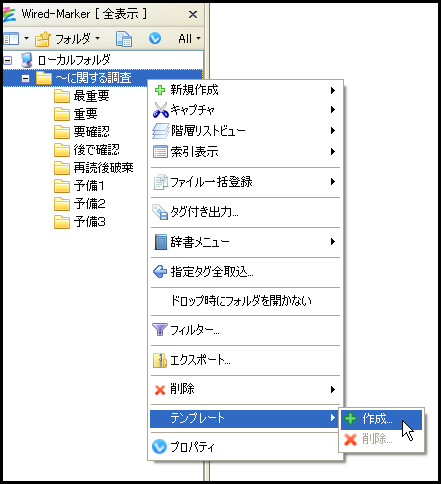This screenshot has width=441, height=484.
Task: Expand the キャプチャ submenu arrow
Action: tap(333, 110)
